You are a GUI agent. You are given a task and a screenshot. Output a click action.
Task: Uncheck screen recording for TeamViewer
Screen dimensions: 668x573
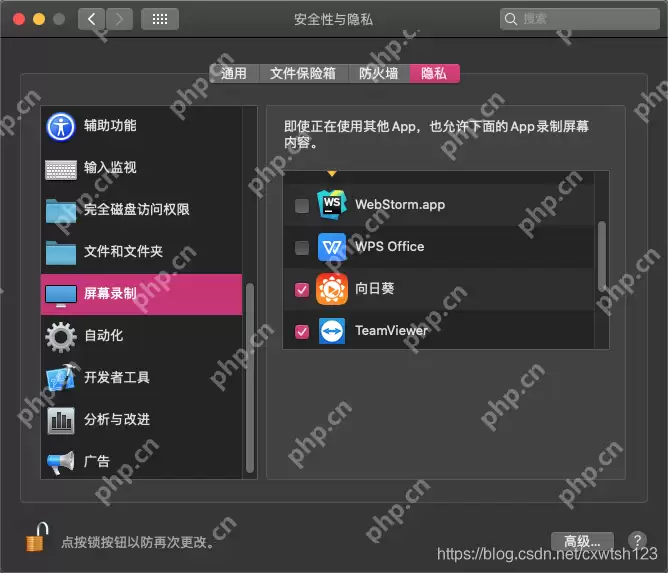tap(302, 331)
